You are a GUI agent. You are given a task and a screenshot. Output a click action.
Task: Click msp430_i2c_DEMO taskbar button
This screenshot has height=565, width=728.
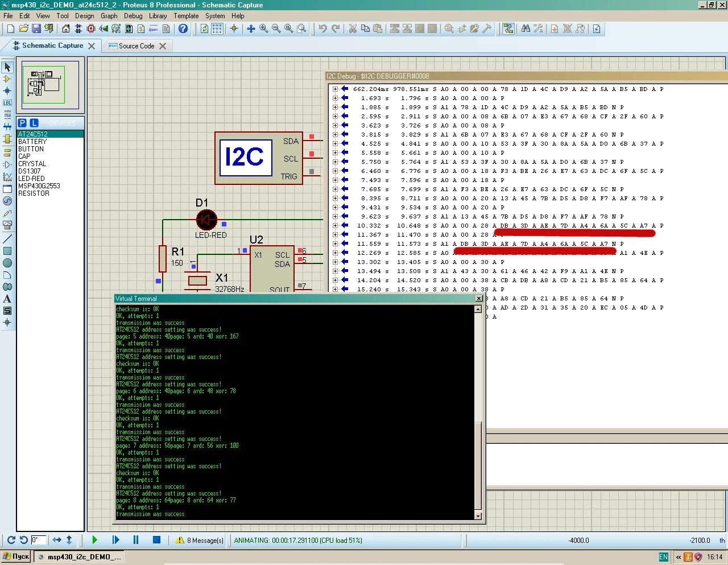pos(78,557)
